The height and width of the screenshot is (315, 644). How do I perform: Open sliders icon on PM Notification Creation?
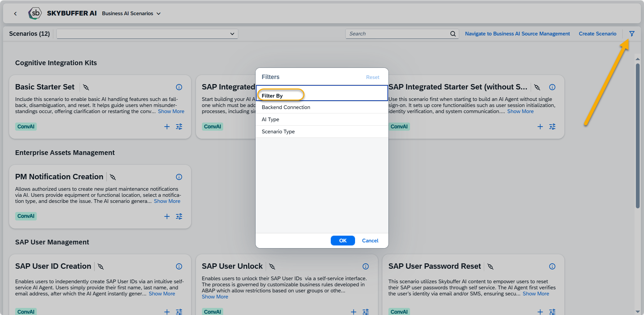click(179, 216)
